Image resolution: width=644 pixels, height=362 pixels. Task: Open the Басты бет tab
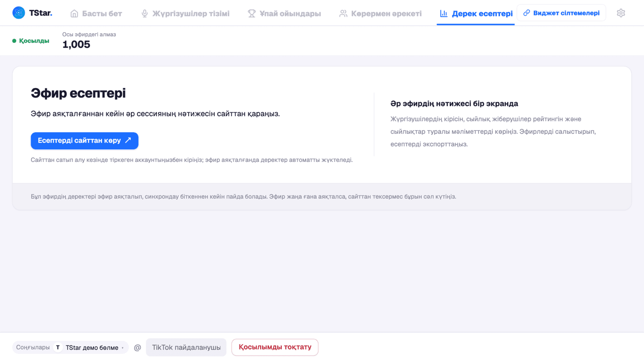[96, 14]
